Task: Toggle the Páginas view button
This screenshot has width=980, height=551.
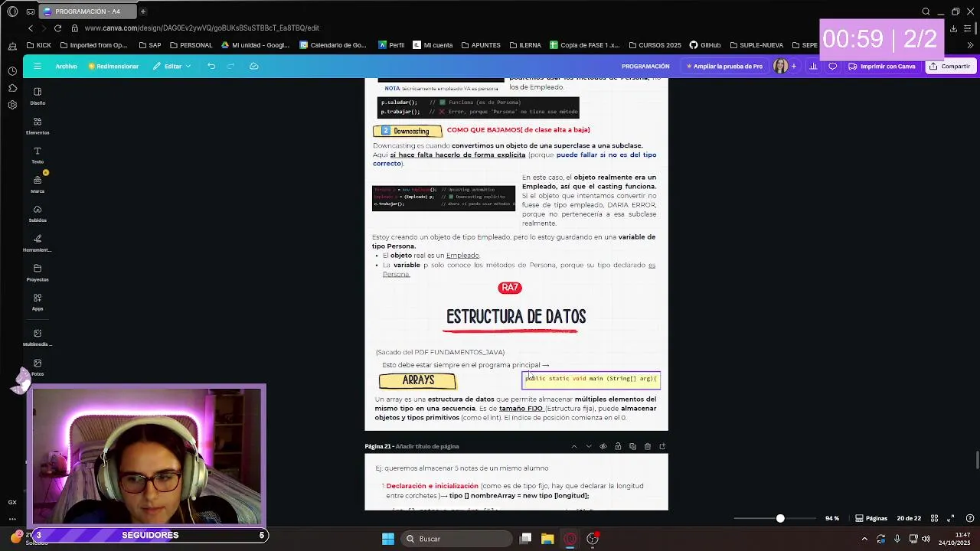Action: click(871, 518)
